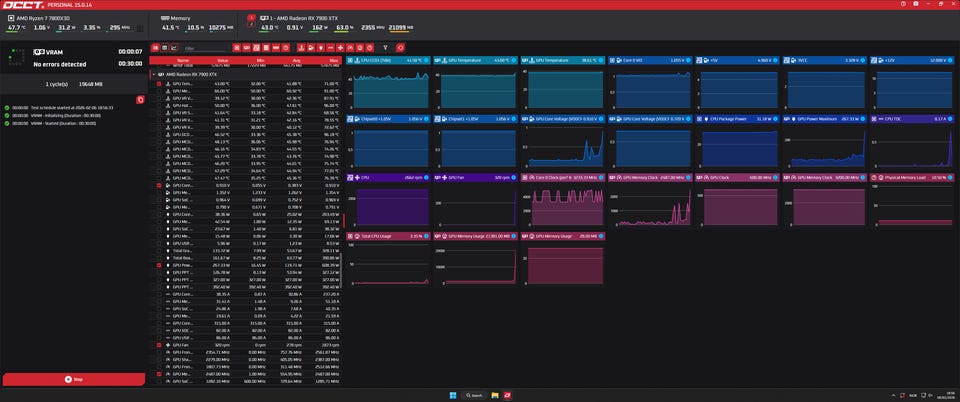Screen dimensions: 960x402
Task: Type in the sensor Filter field
Action: [205, 47]
